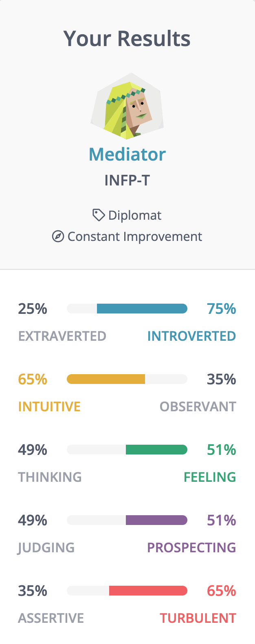
Task: Click the Your Results heading
Action: (127, 39)
